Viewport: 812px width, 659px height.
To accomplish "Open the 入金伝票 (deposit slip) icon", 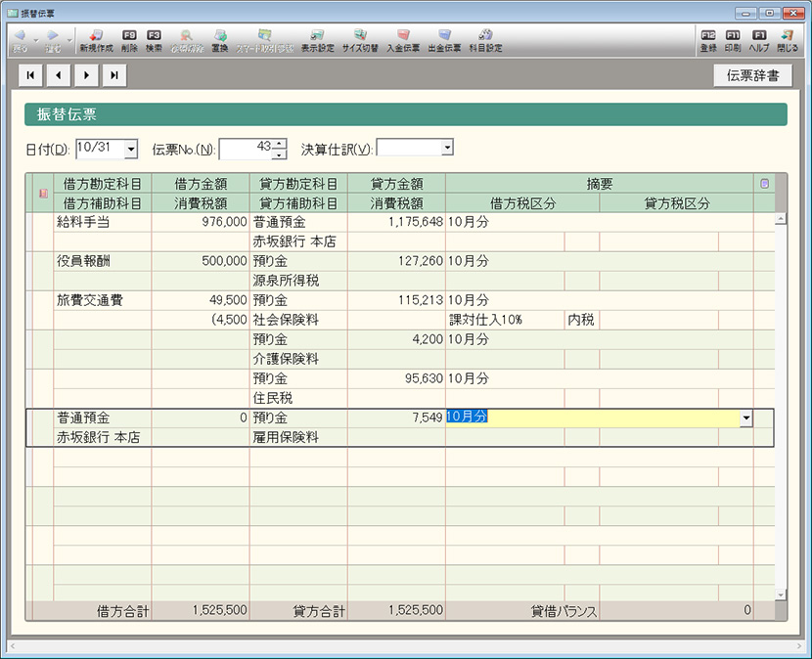I will tap(402, 39).
